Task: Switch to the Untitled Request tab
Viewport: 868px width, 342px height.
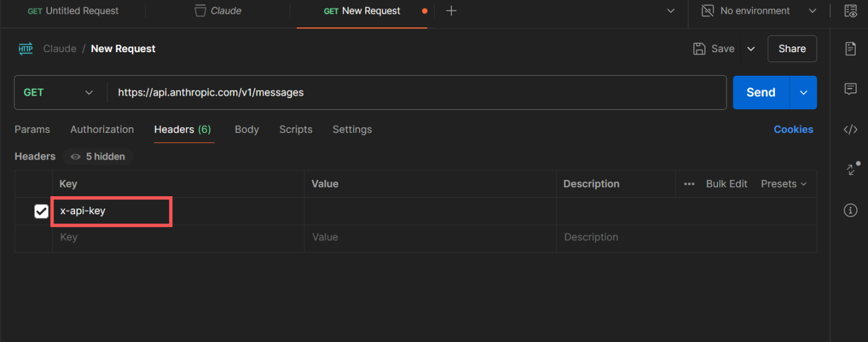Action: point(73,11)
